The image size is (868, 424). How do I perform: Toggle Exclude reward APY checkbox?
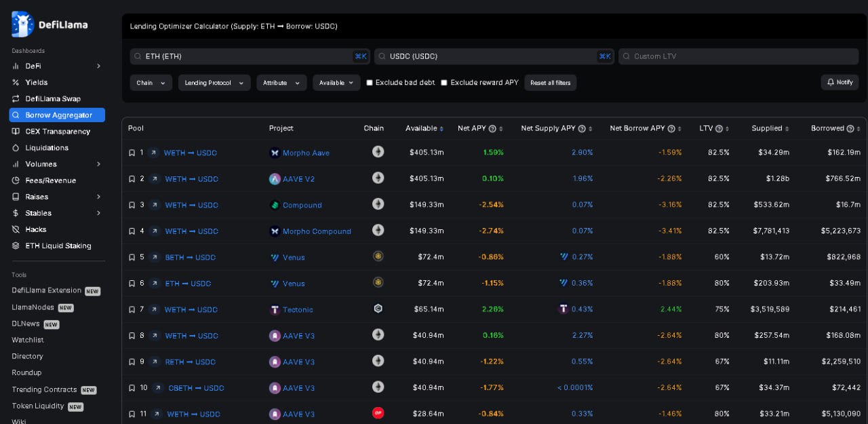tap(444, 83)
